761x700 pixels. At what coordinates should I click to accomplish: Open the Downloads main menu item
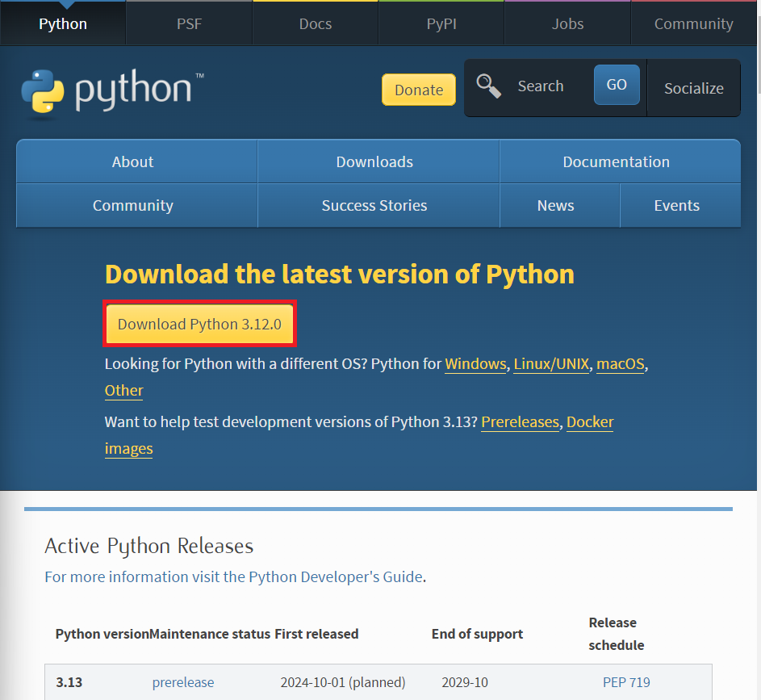(x=378, y=161)
